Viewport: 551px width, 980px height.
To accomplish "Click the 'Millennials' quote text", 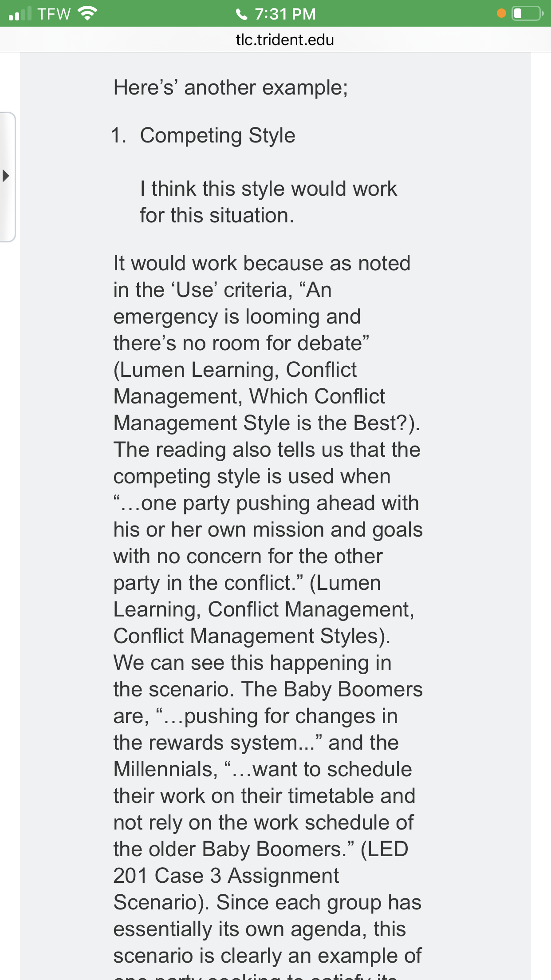I will [263, 769].
